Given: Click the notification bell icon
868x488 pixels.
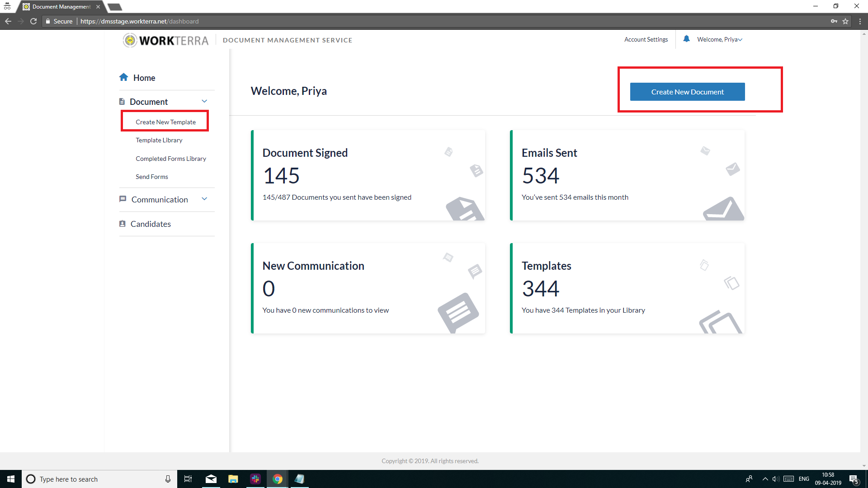Looking at the screenshot, I should pyautogui.click(x=686, y=39).
